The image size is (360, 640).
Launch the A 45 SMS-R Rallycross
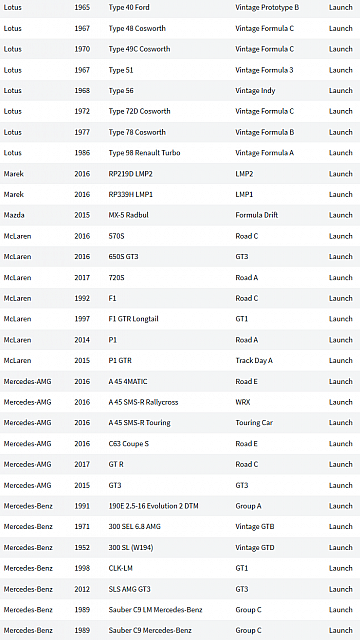click(340, 402)
